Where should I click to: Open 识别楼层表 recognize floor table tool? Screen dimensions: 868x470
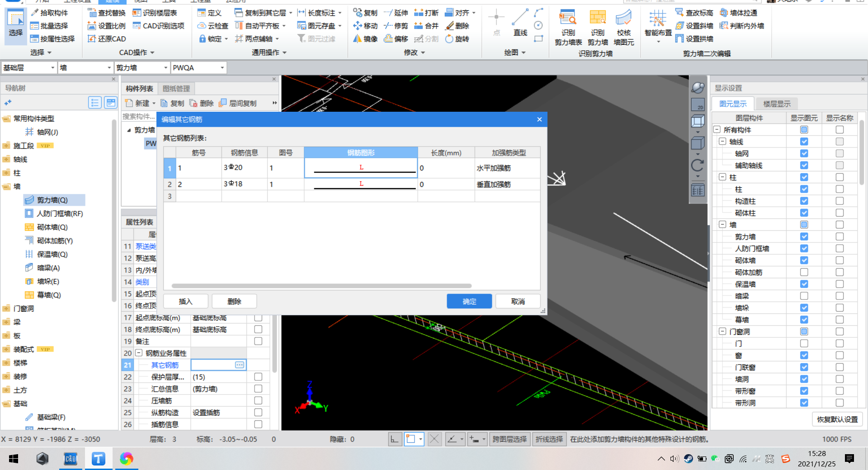[x=155, y=13]
